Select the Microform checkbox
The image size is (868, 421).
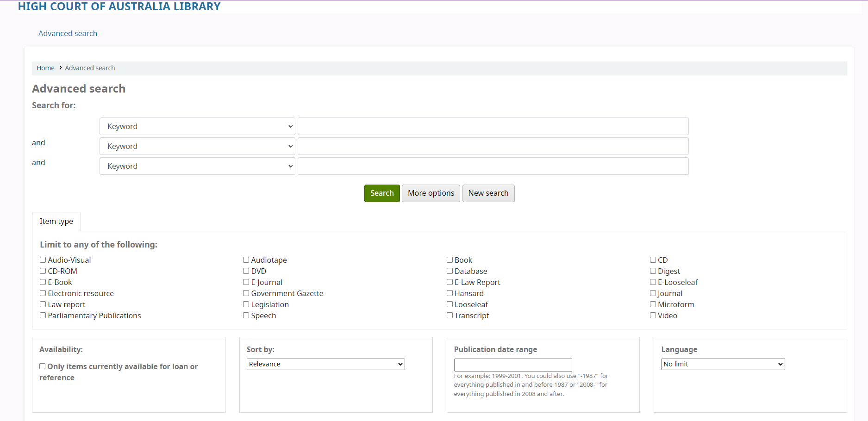pos(653,304)
